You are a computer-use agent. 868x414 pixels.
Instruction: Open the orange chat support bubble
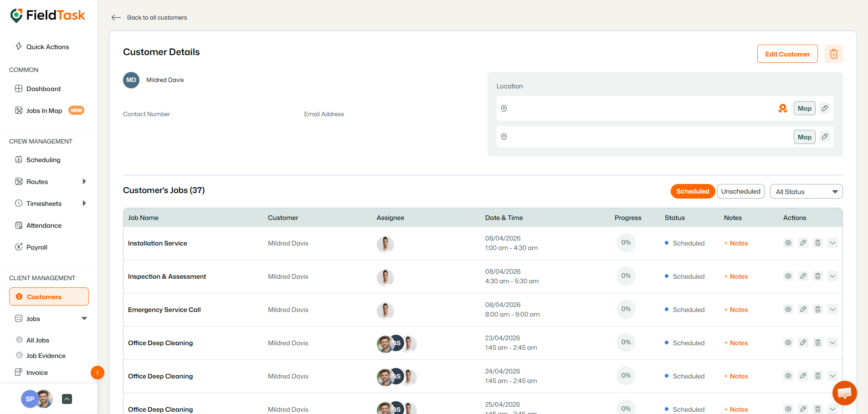(x=844, y=393)
